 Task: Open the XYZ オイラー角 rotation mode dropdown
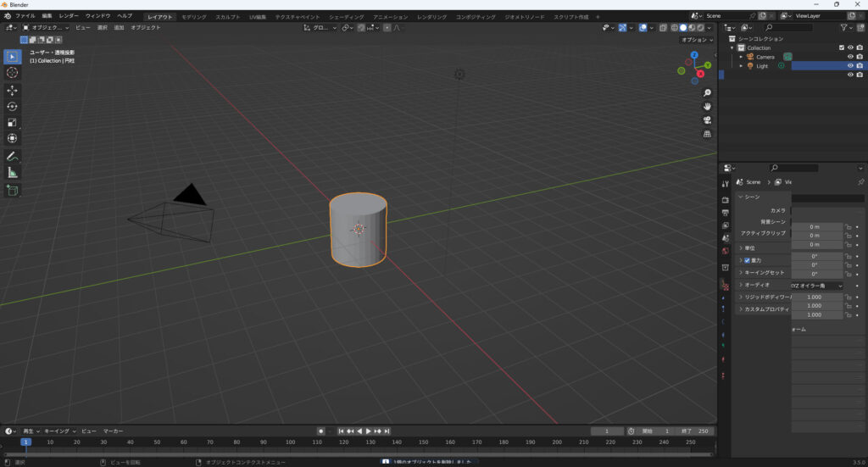[x=816, y=286]
